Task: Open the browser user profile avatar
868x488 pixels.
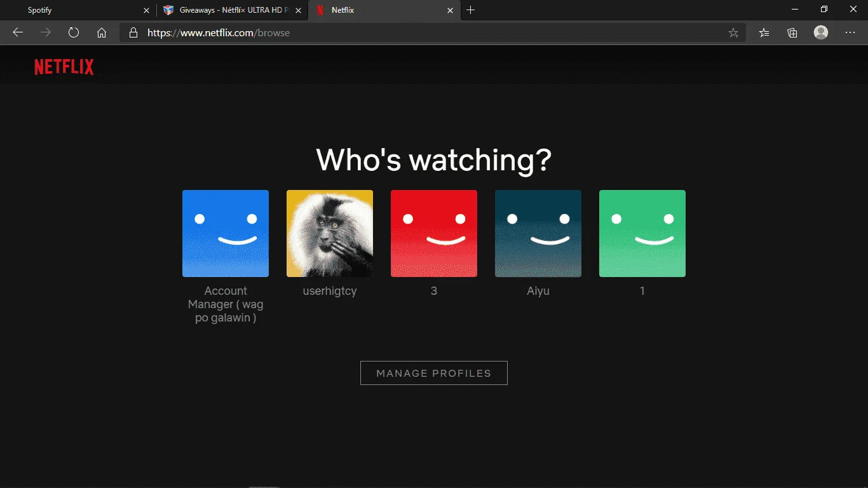Action: click(x=821, y=32)
